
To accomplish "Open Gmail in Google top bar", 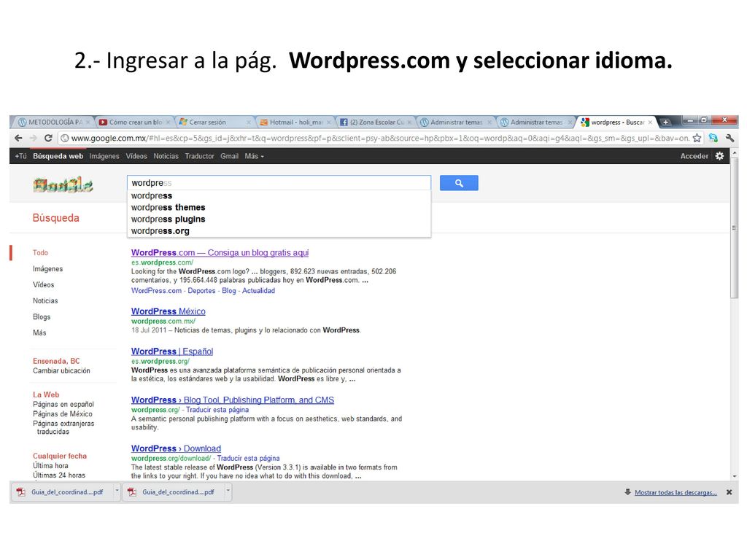I will click(229, 156).
